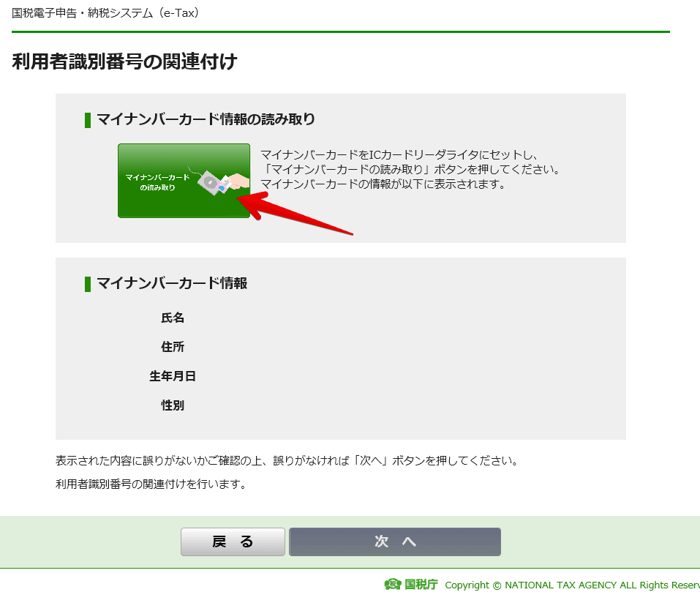700x603 pixels.
Task: Click the green bar beside マイナンバーカード情報 heading
Action: (x=89, y=283)
